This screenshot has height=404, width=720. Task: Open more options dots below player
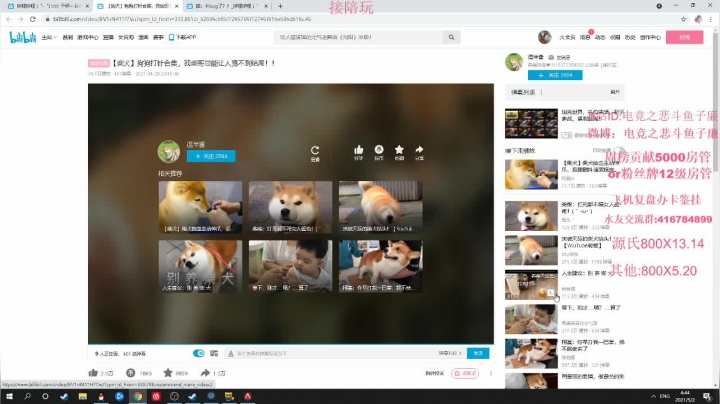490,373
